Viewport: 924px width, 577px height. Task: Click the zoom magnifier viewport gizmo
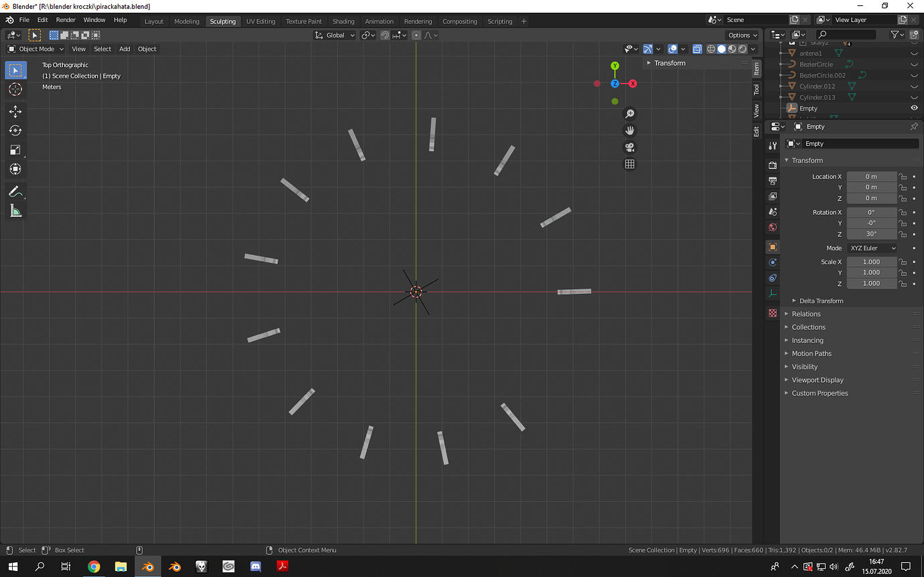point(629,114)
